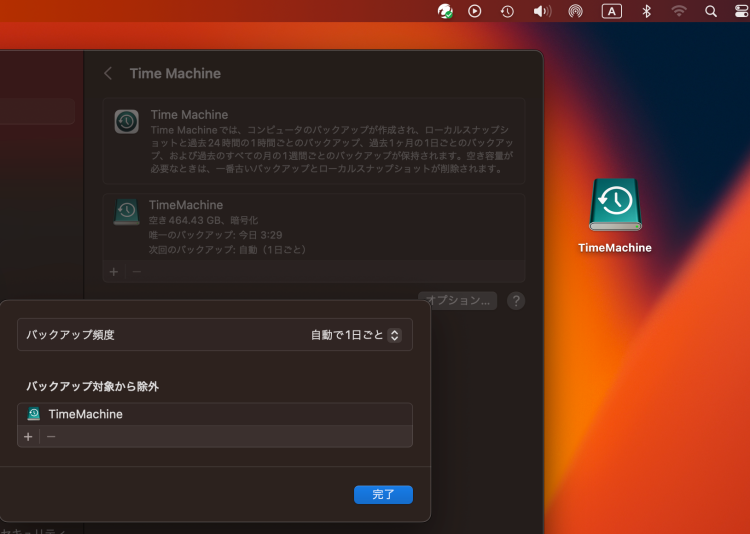750x534 pixels.
Task: Open バックアップ頻度 dropdown 自動で1日ごと
Action: click(x=356, y=335)
